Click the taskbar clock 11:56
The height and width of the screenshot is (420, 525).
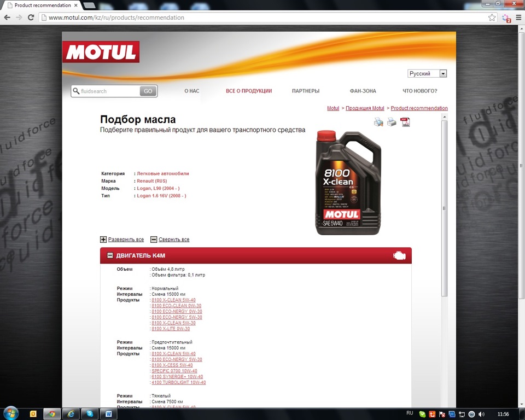pyautogui.click(x=503, y=415)
